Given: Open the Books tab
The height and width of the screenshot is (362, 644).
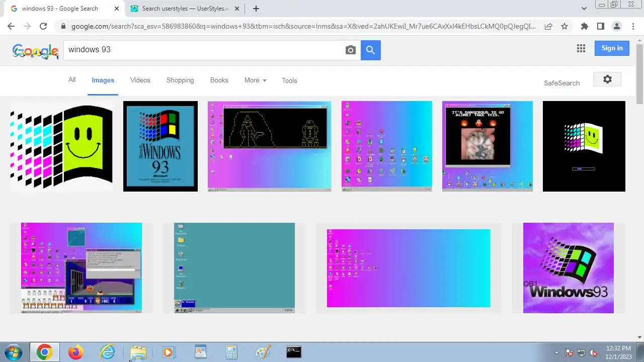Looking at the screenshot, I should pyautogui.click(x=219, y=80).
